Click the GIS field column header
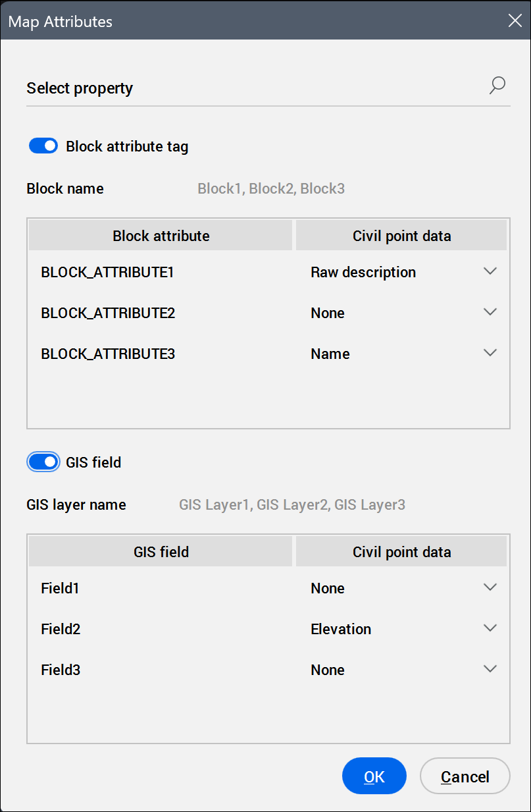Screen dimensions: 531x812 161,552
